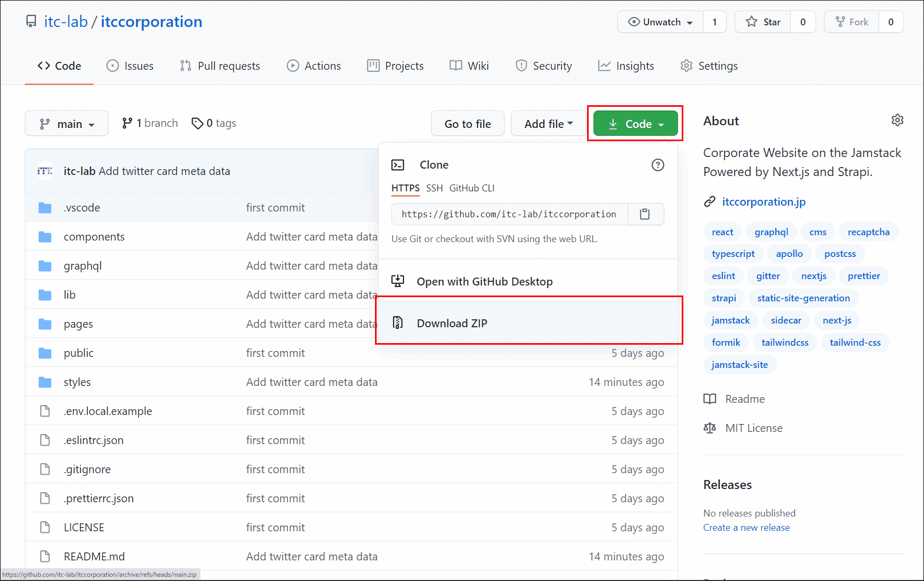
Task: Open the main branch dropdown
Action: coord(67,124)
